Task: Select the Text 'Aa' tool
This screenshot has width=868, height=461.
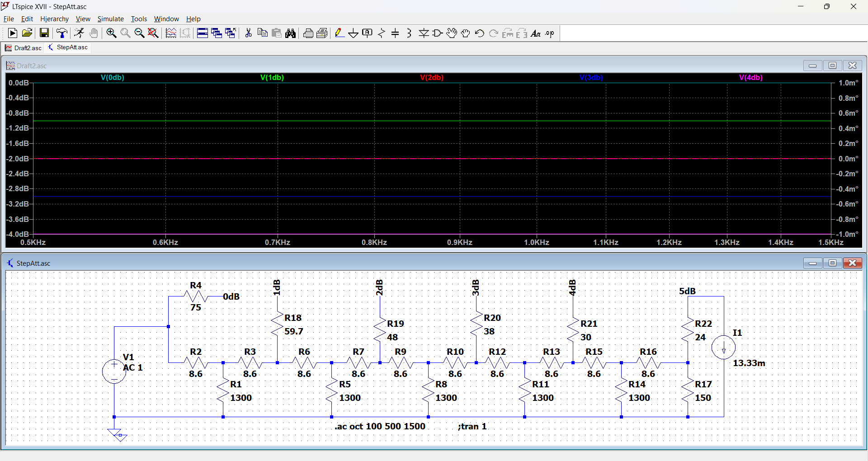Action: click(536, 33)
